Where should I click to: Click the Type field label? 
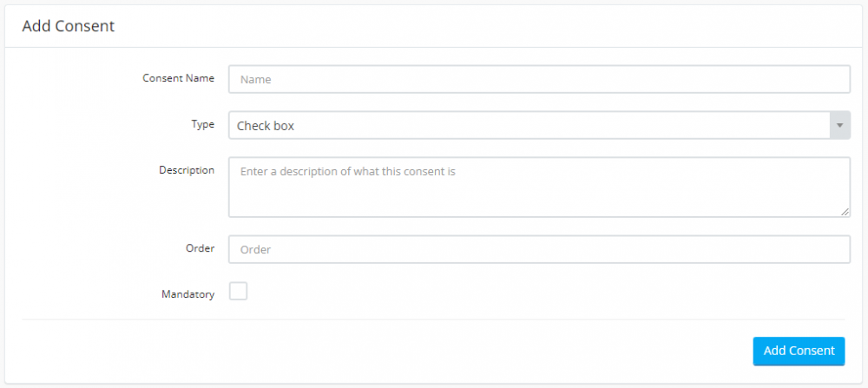point(202,124)
